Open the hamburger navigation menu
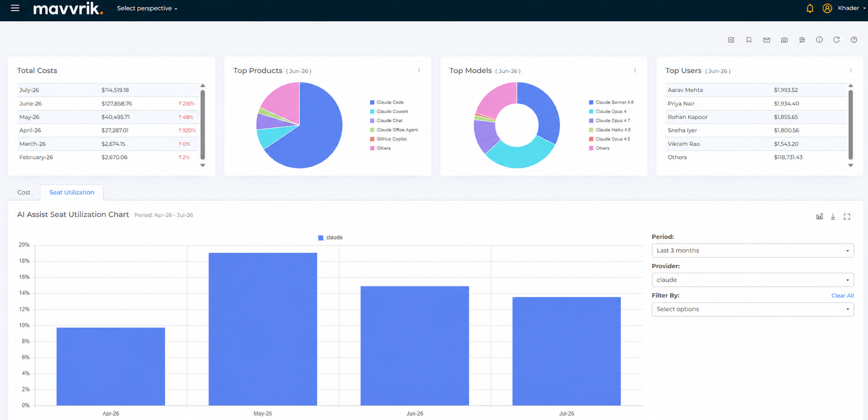868x420 pixels. pyautogui.click(x=15, y=8)
